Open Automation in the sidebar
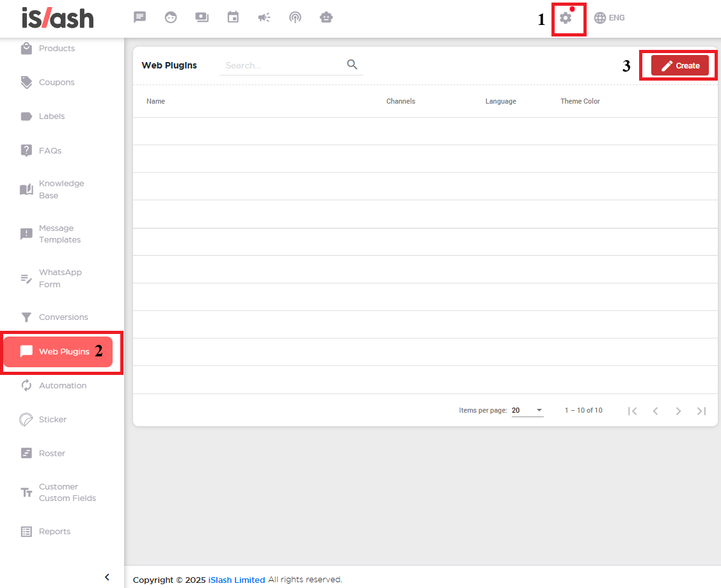 (x=62, y=385)
